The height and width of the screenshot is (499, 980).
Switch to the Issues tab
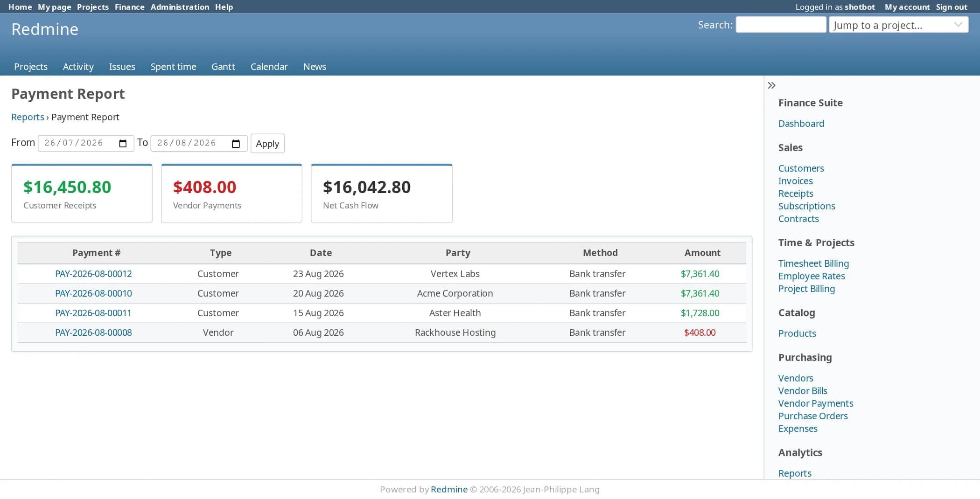pos(122,67)
